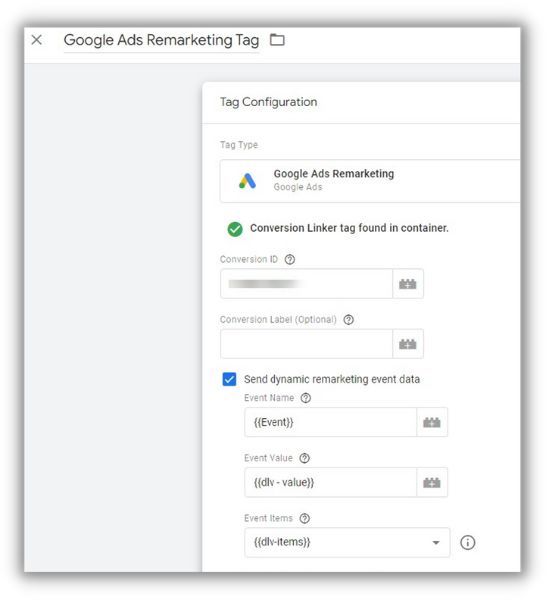Click the Conversion Linker tag found message
Image resolution: width=548 pixels, height=600 pixels.
click(x=349, y=228)
